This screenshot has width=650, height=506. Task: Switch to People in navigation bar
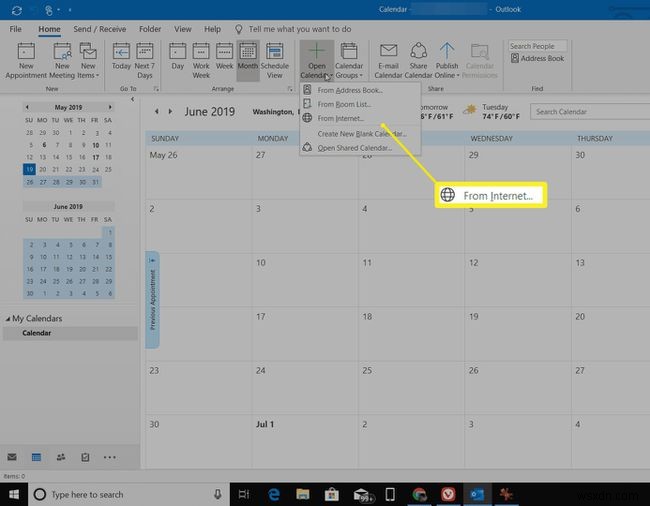coord(61,457)
